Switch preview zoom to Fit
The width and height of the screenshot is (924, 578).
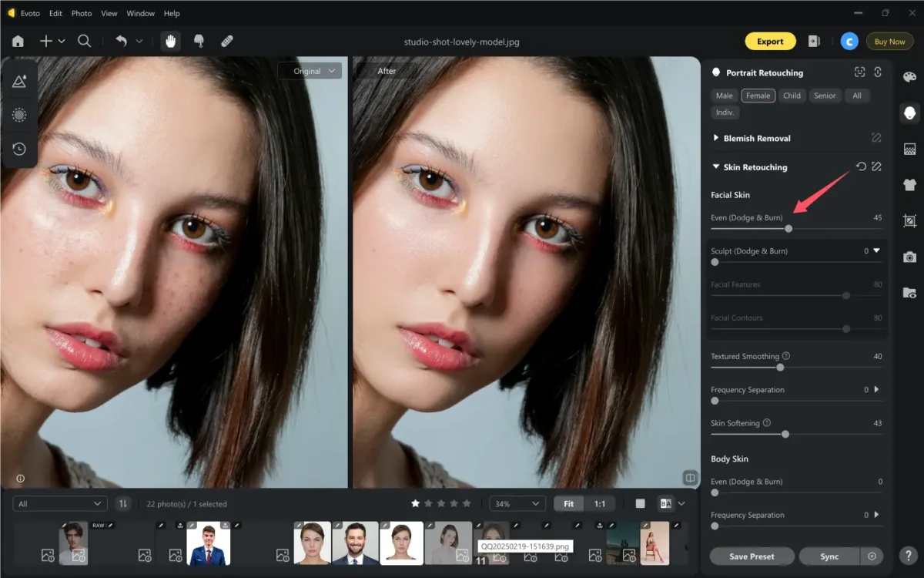click(x=568, y=503)
